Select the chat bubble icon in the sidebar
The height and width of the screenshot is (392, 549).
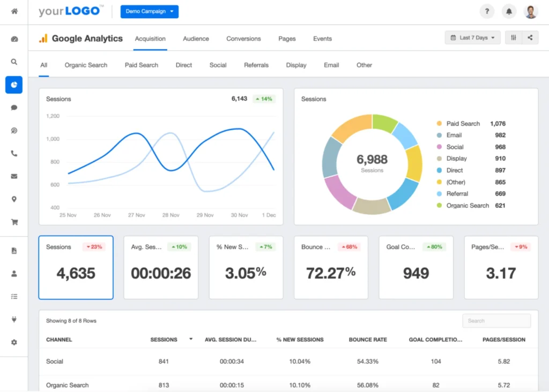(13, 107)
